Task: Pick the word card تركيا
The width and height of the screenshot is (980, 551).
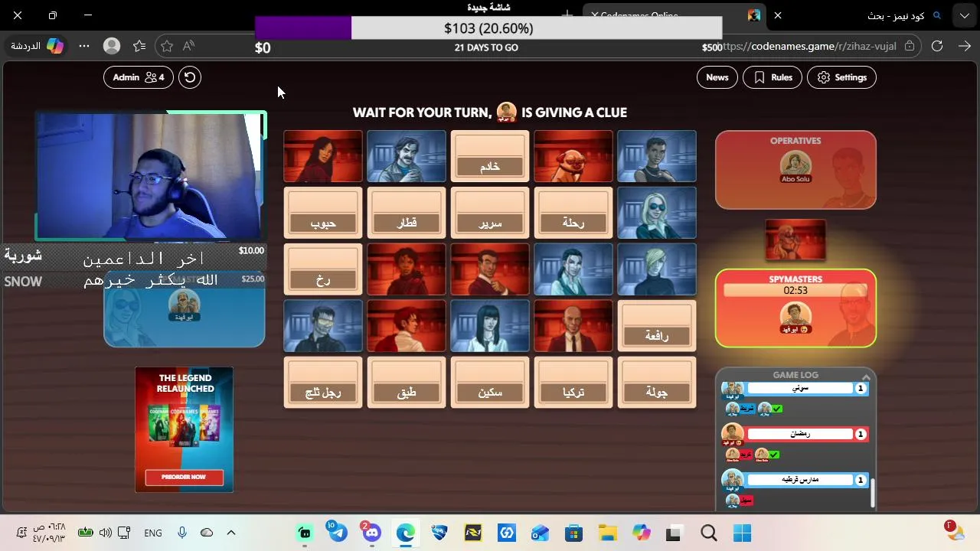Action: [573, 383]
